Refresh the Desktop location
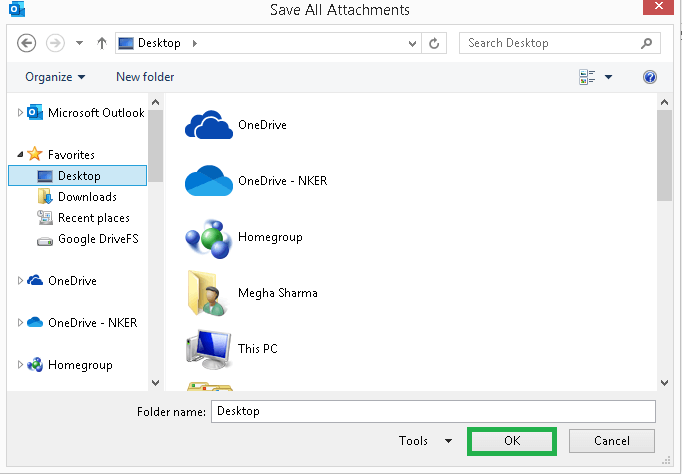The height and width of the screenshot is (474, 682). tap(434, 43)
